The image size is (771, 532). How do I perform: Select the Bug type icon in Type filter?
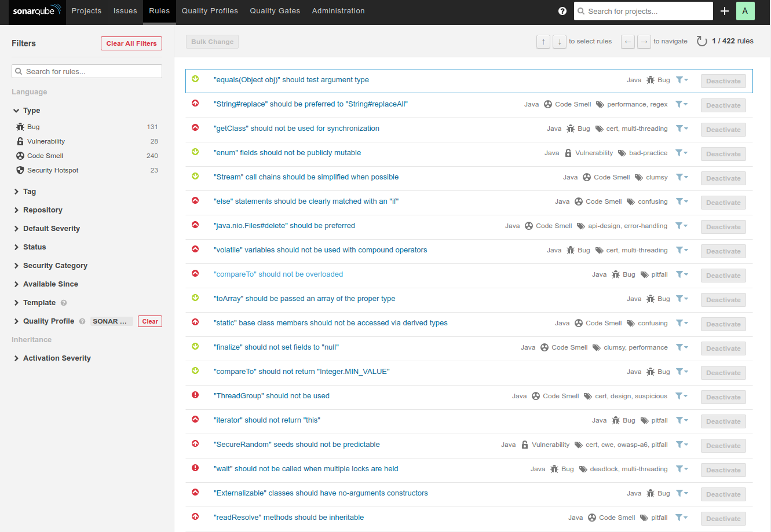tap(21, 126)
